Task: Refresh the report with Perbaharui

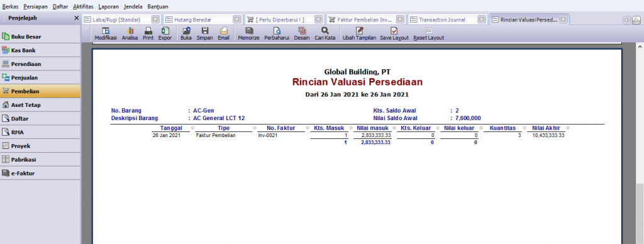Action: (x=277, y=34)
